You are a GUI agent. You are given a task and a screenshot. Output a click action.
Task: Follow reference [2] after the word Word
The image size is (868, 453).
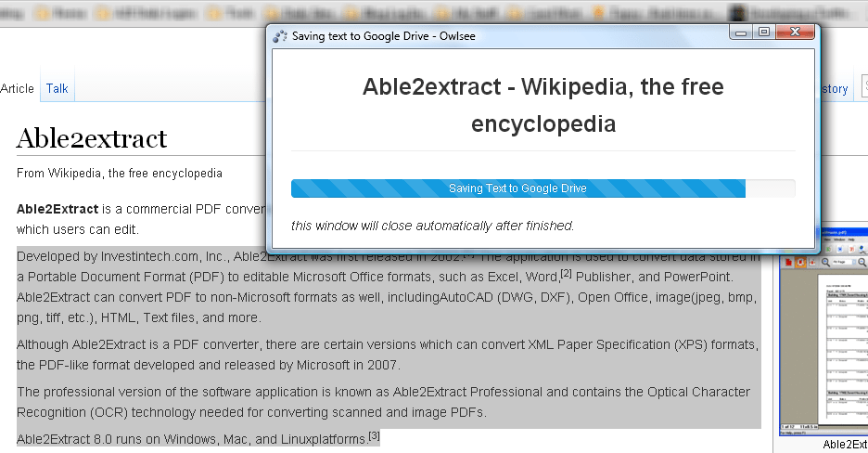click(566, 273)
